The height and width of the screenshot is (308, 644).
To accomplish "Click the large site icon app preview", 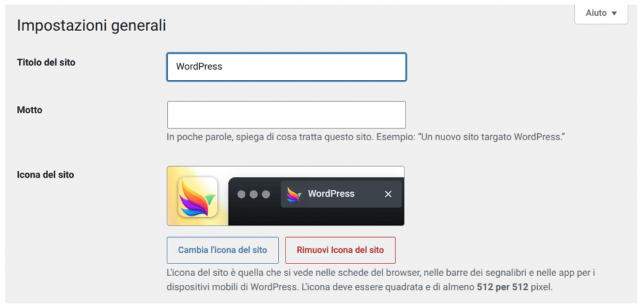I will click(x=197, y=197).
